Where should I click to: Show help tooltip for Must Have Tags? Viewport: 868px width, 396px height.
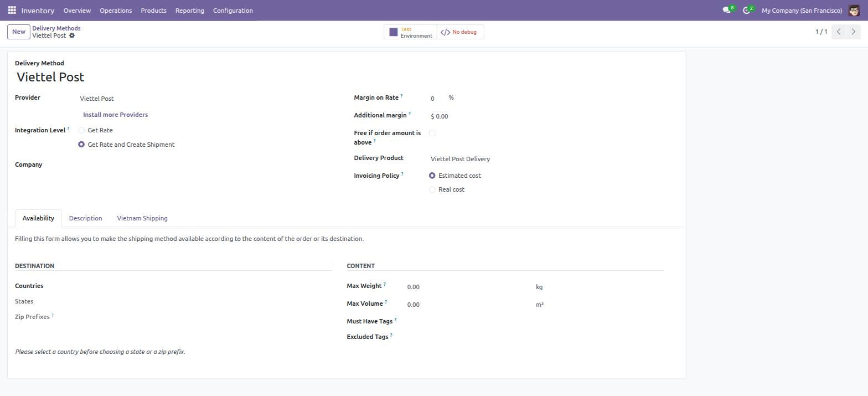(x=395, y=320)
